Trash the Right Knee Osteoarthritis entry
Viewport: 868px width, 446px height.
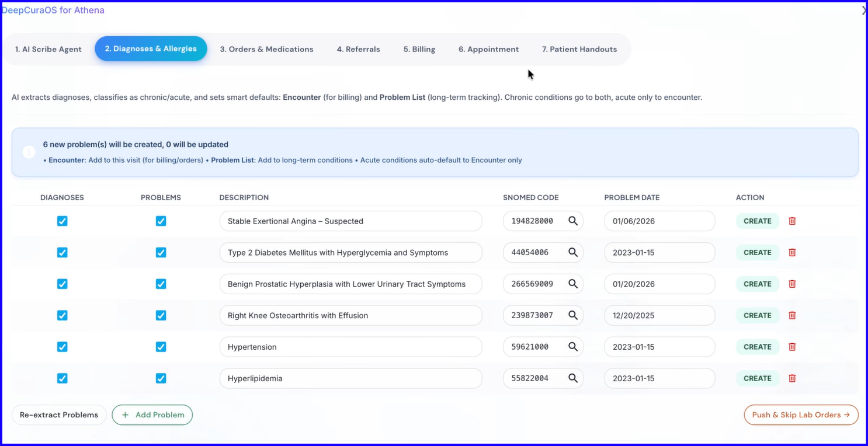point(792,316)
